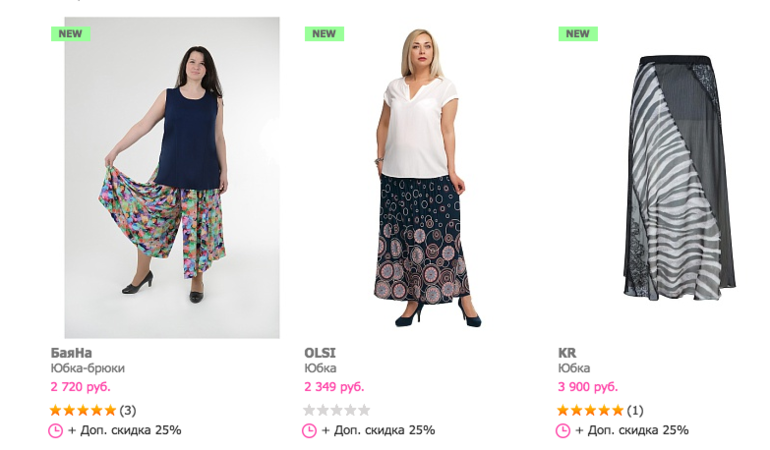The height and width of the screenshot is (450, 770).
Task: Click the clock icon under OLSI product
Action: pyautogui.click(x=310, y=430)
